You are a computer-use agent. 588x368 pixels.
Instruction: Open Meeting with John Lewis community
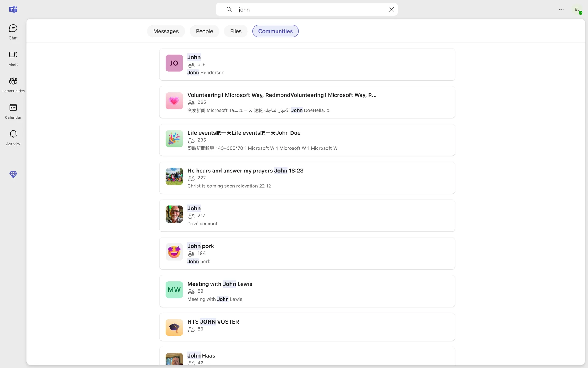coord(307,291)
